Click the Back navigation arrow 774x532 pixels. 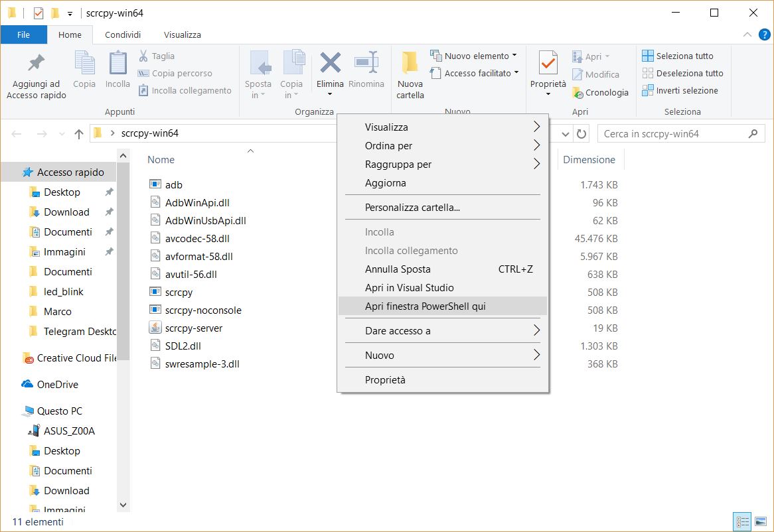(x=17, y=133)
